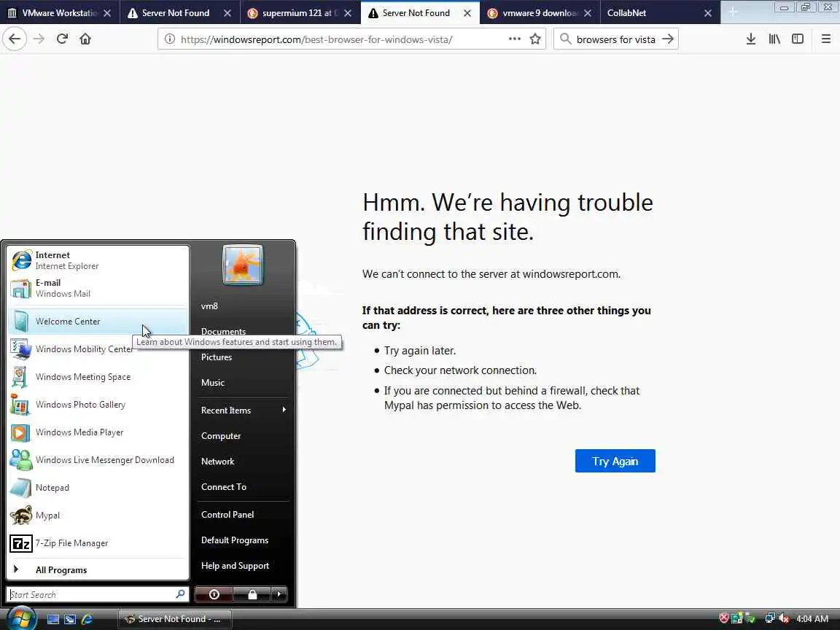Expand All Programs list

[x=98, y=570]
